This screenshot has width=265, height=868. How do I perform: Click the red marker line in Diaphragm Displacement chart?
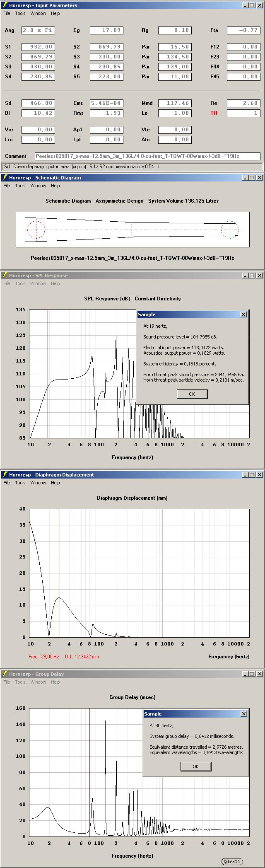tap(59, 573)
